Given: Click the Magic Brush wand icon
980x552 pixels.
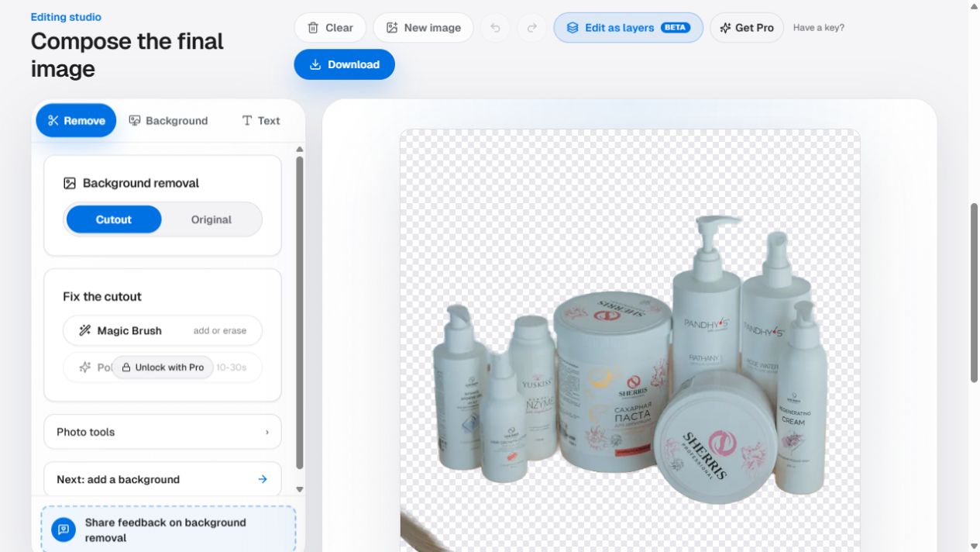Looking at the screenshot, I should point(85,330).
